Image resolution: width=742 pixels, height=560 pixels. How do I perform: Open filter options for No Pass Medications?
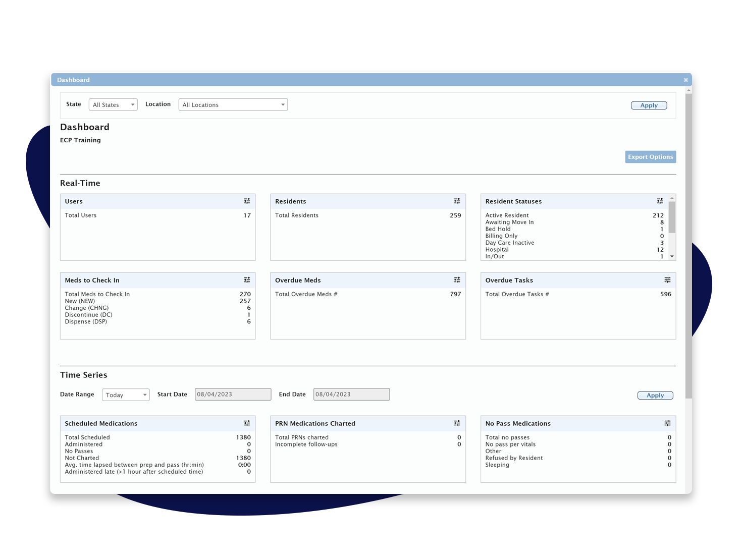pyautogui.click(x=667, y=423)
